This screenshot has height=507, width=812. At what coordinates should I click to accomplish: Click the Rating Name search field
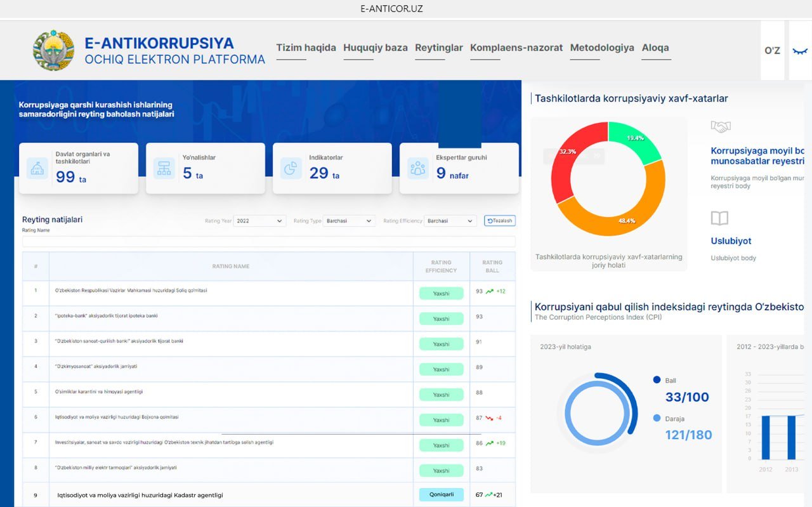(x=269, y=242)
